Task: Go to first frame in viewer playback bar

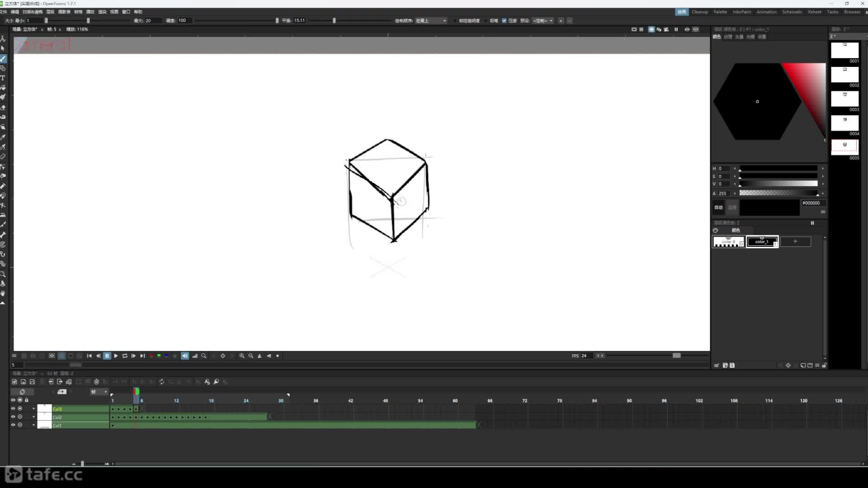Action: point(89,356)
